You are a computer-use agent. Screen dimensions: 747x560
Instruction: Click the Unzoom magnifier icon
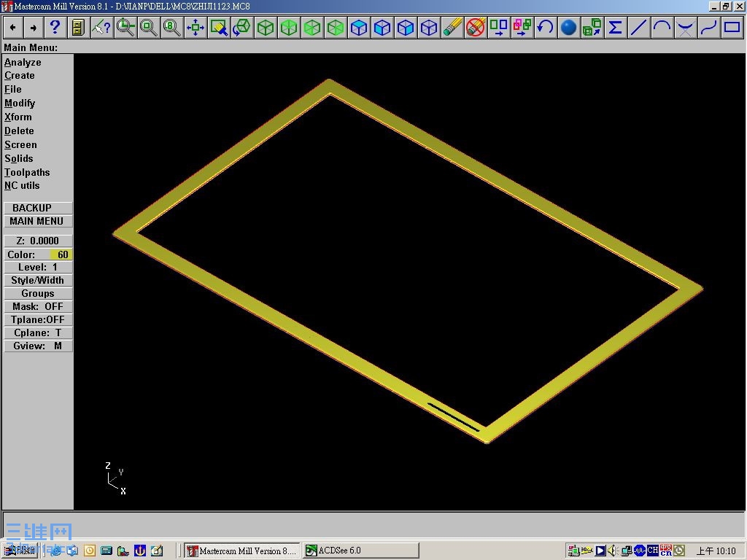pos(148,28)
